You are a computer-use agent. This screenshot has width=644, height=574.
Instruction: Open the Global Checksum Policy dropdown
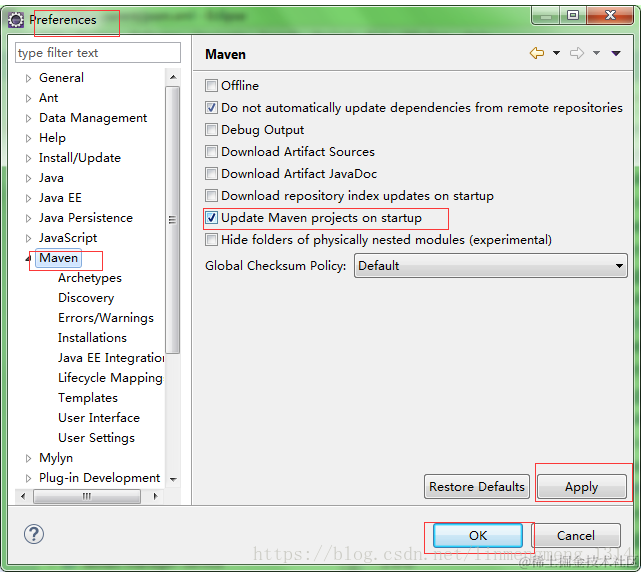pyautogui.click(x=492, y=266)
